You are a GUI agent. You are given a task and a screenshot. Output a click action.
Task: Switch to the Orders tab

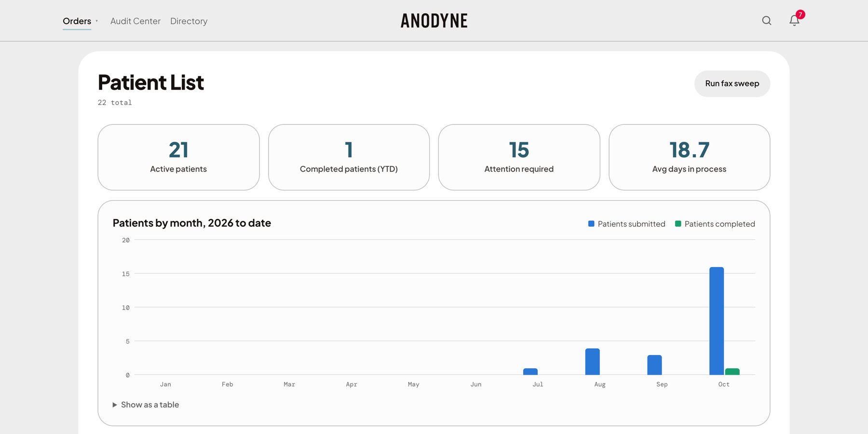pos(77,21)
